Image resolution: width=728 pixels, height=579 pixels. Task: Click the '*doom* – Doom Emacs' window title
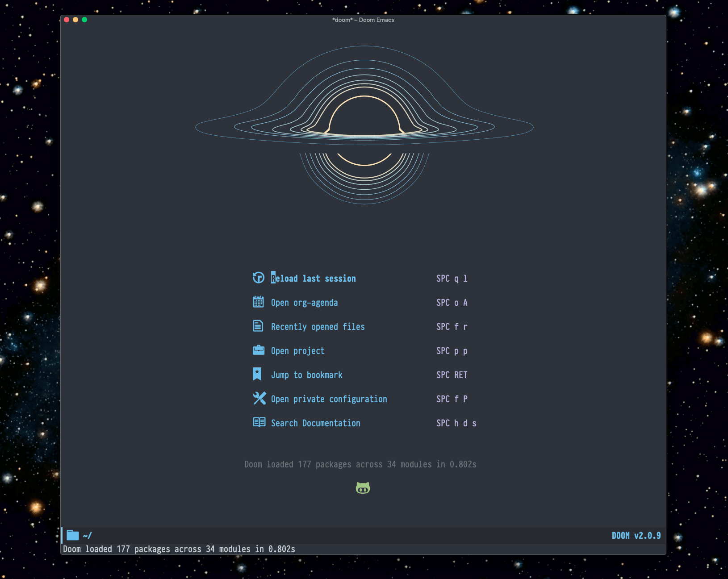[363, 20]
